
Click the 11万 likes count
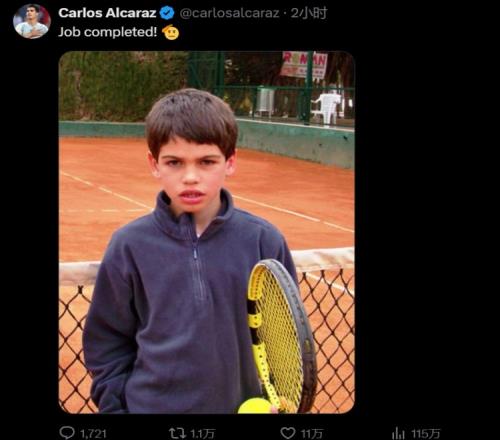point(312,434)
